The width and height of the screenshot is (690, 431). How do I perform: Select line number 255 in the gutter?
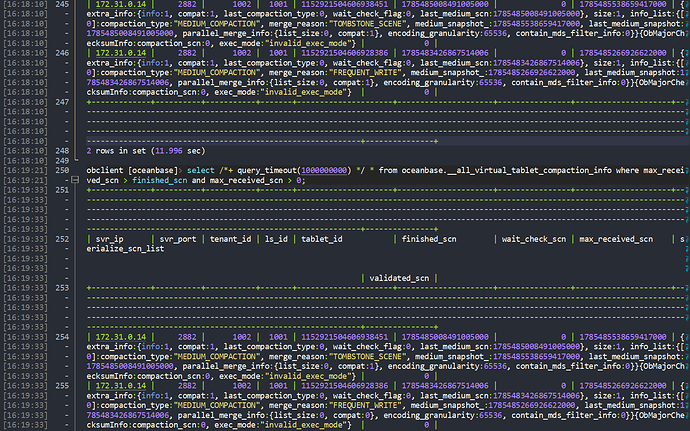(x=62, y=385)
